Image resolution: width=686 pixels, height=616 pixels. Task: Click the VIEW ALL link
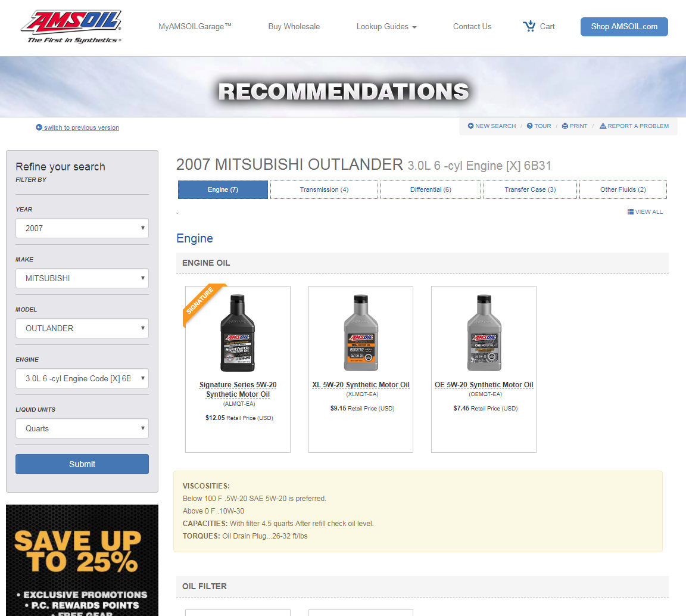[649, 212]
